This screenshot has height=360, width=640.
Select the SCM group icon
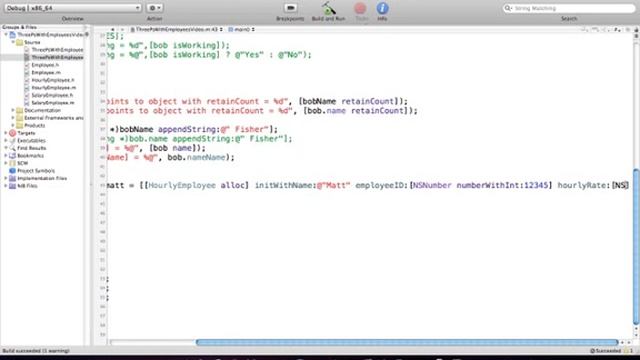click(13, 163)
